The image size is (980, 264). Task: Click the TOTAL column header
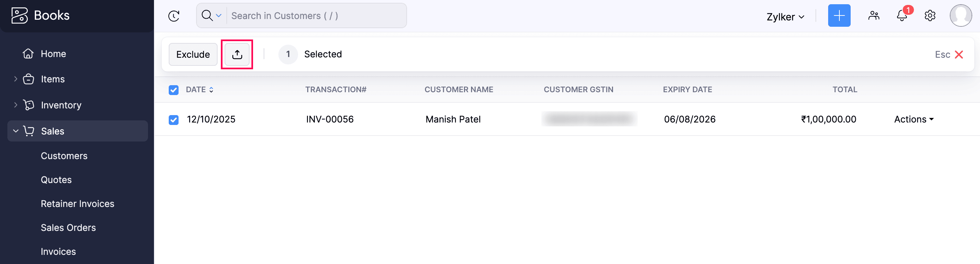(845, 89)
